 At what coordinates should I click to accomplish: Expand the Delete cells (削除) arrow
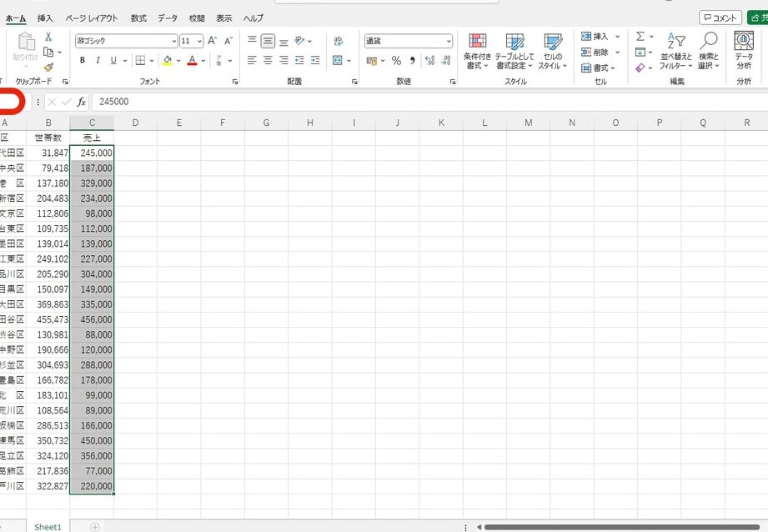coord(618,52)
